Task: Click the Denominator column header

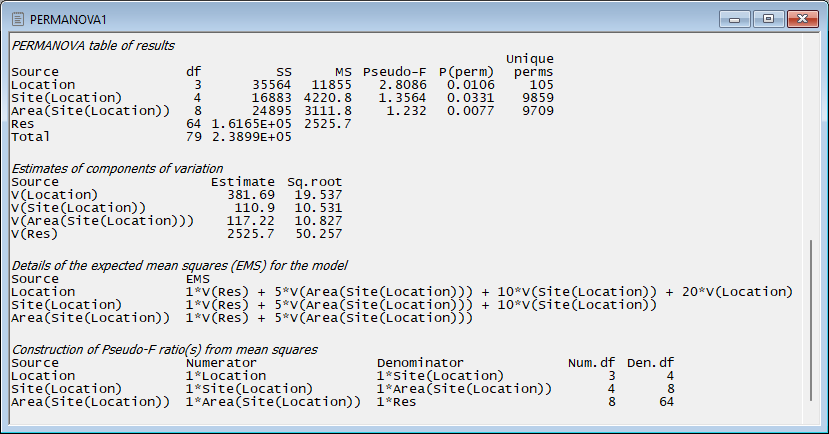Action: [x=420, y=362]
